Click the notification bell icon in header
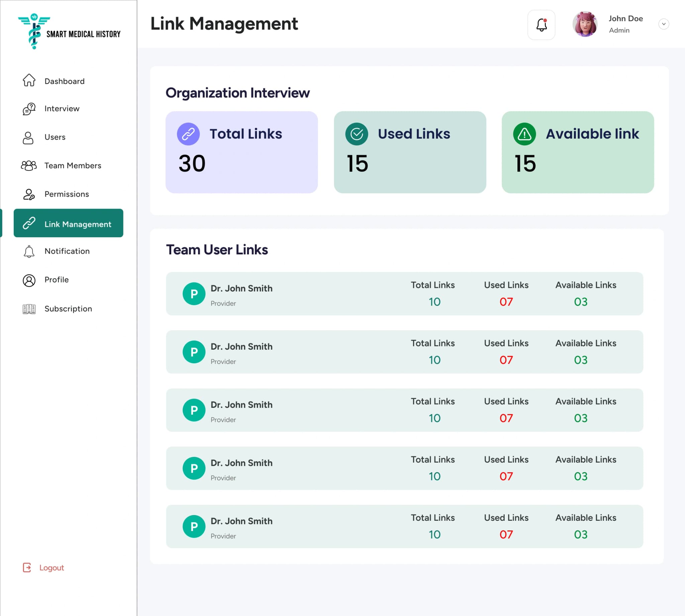Image resolution: width=685 pixels, height=616 pixels. (542, 25)
